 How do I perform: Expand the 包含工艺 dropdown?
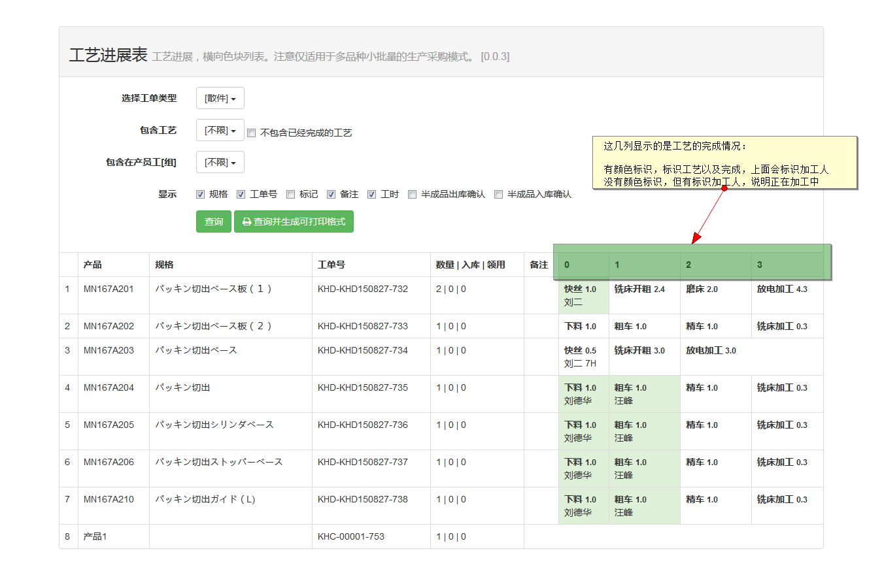pos(220,130)
